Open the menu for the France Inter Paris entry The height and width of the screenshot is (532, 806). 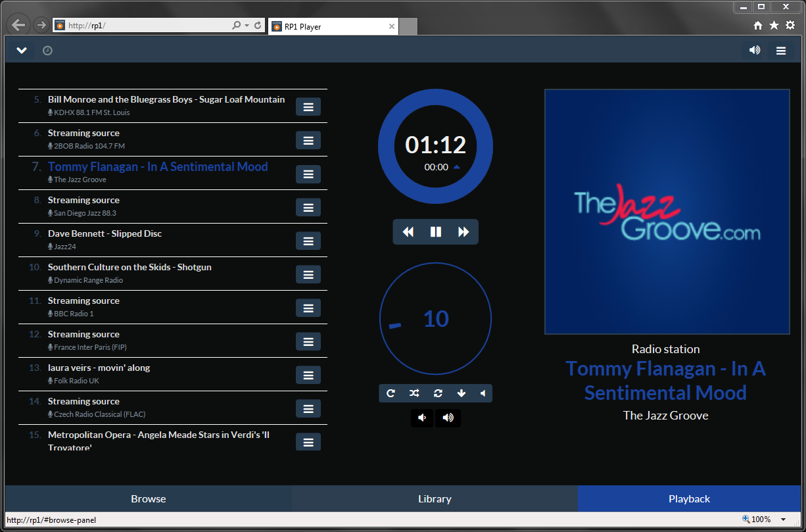pyautogui.click(x=308, y=341)
